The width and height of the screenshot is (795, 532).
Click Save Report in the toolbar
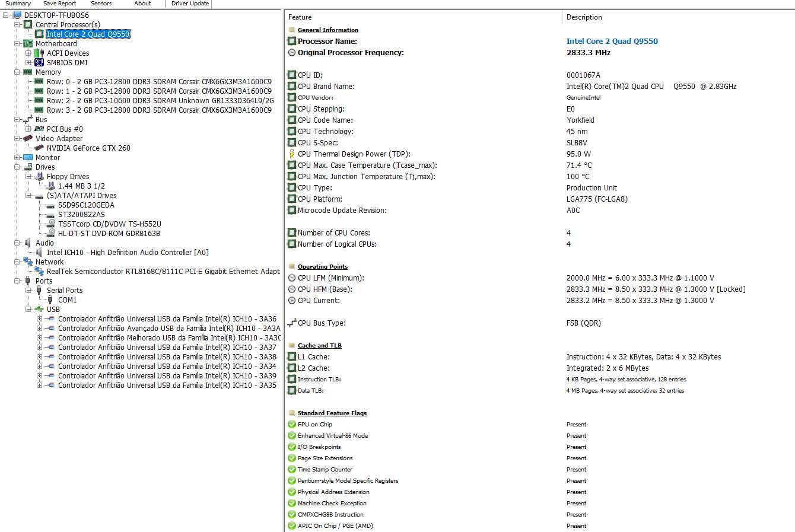(59, 4)
